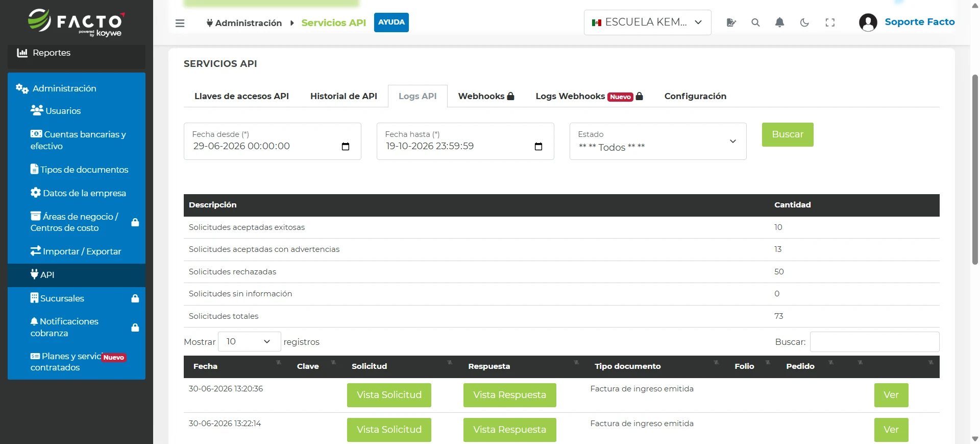Open Vista Solicitud for 13:20:36 row
Image resolution: width=980 pixels, height=444 pixels.
389,395
